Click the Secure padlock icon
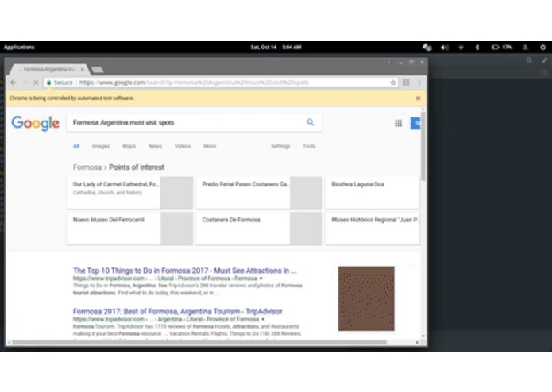Viewport: 552px width, 392px height. coord(48,83)
